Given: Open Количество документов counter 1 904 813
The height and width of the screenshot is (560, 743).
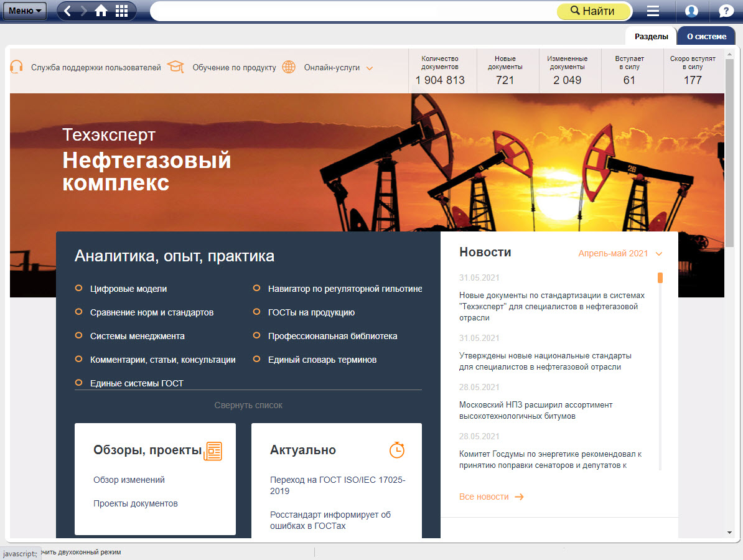Looking at the screenshot, I should point(440,70).
